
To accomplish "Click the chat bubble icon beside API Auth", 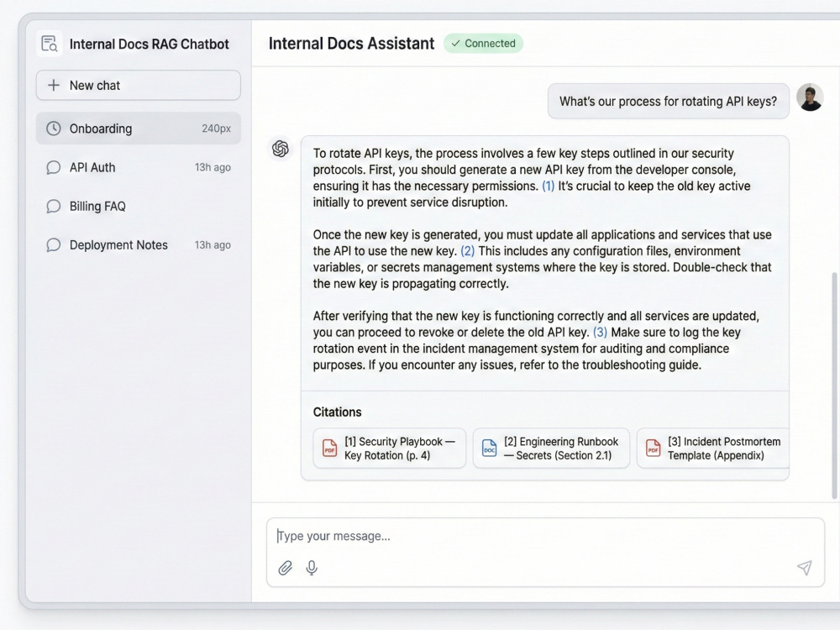I will click(53, 168).
